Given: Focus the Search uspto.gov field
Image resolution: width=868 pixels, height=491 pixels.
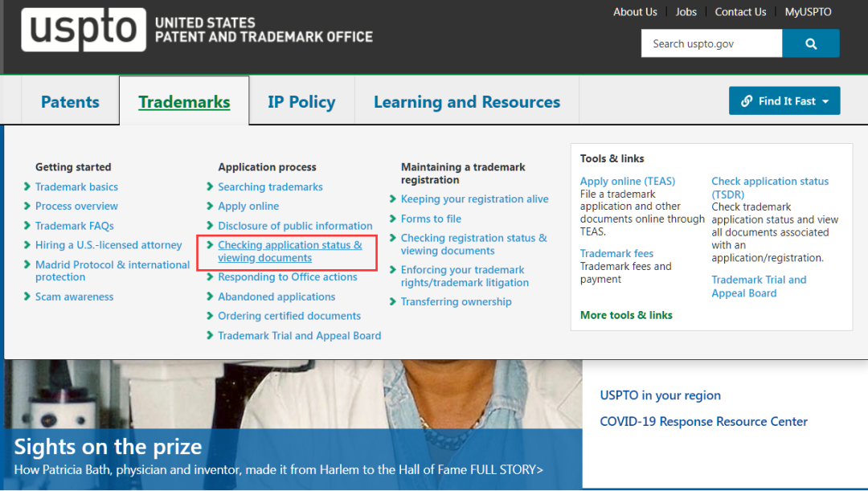Looking at the screenshot, I should 711,43.
